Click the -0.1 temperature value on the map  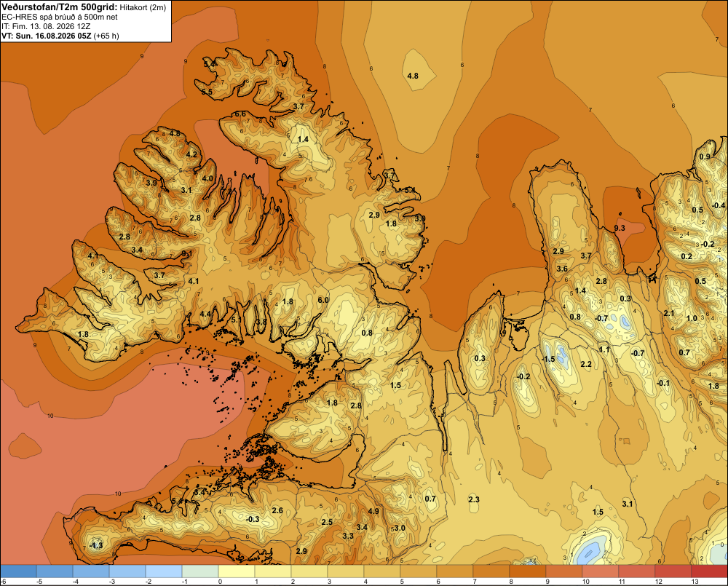click(x=663, y=383)
